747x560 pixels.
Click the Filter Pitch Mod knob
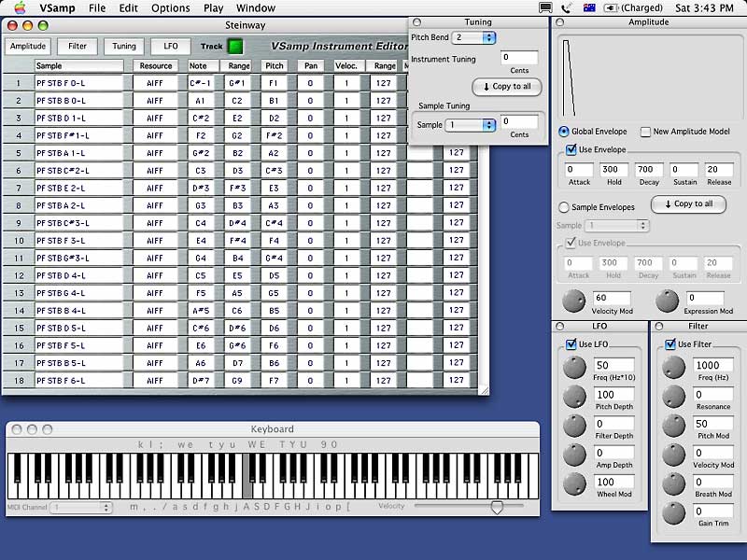click(x=673, y=426)
